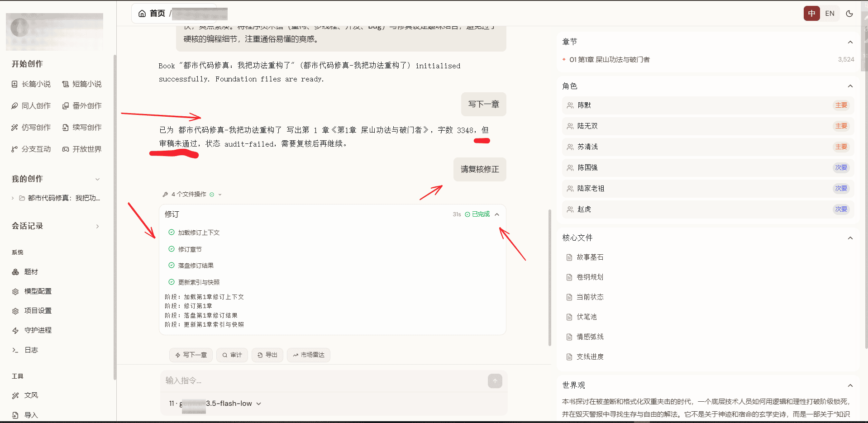
Task: Open 长篇小说 creation
Action: (31, 84)
